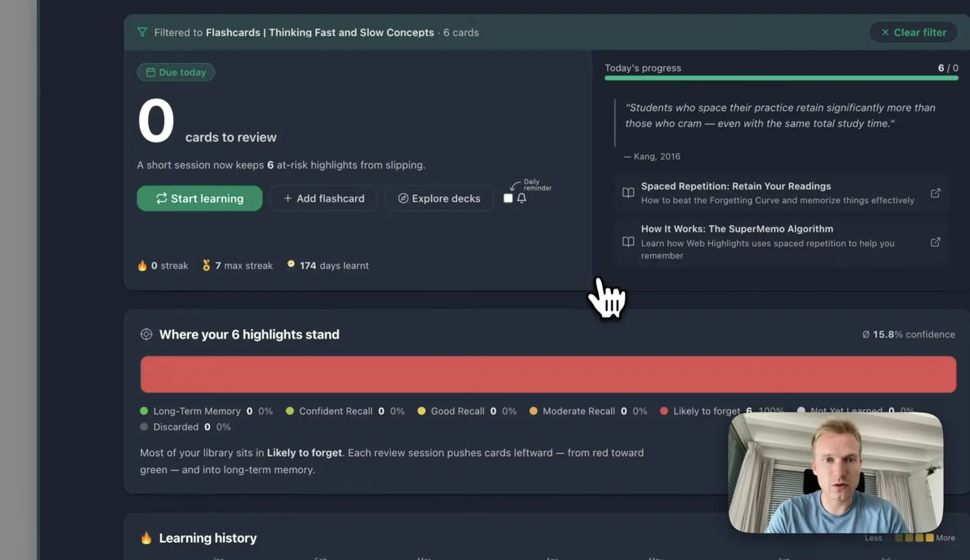This screenshot has height=560, width=970.
Task: Click the Due today badge
Action: click(x=176, y=72)
